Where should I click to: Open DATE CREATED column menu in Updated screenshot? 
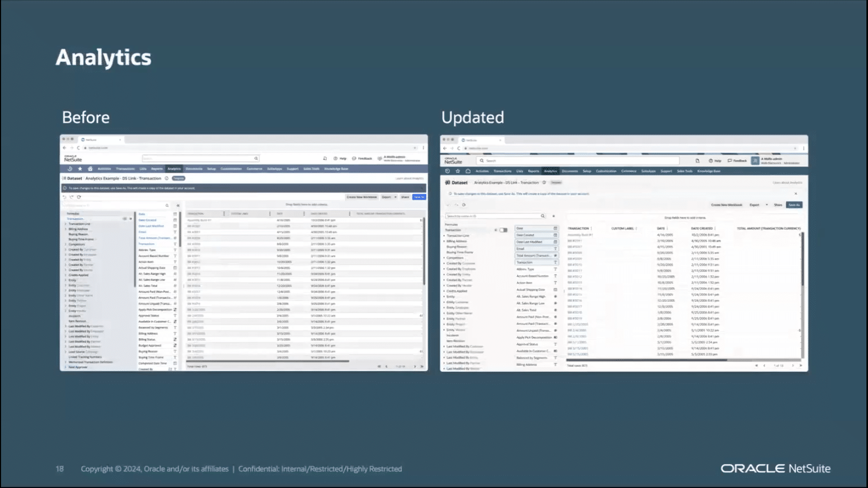tap(716, 228)
